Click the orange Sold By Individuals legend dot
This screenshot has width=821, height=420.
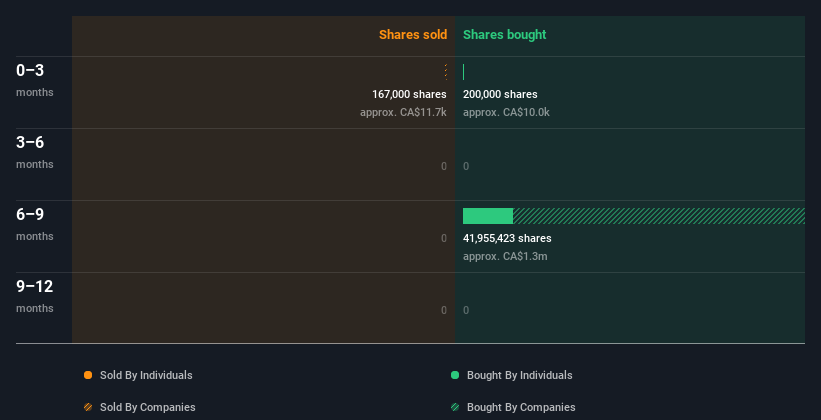tap(88, 375)
